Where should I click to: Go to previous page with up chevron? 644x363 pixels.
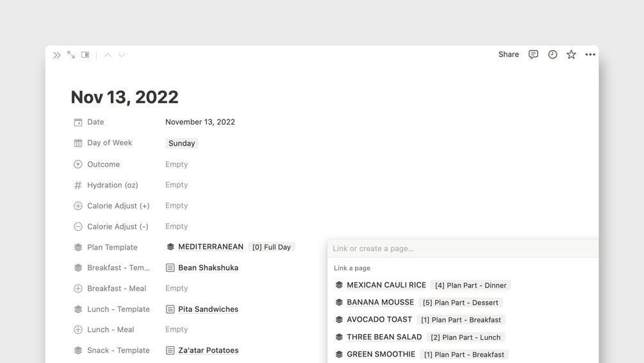pos(108,55)
